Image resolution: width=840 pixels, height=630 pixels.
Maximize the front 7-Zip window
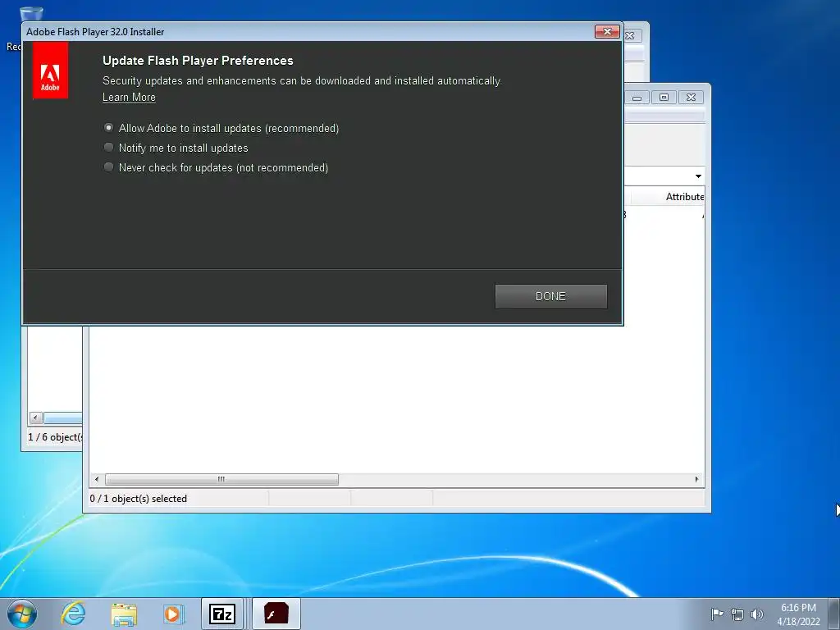(x=664, y=97)
